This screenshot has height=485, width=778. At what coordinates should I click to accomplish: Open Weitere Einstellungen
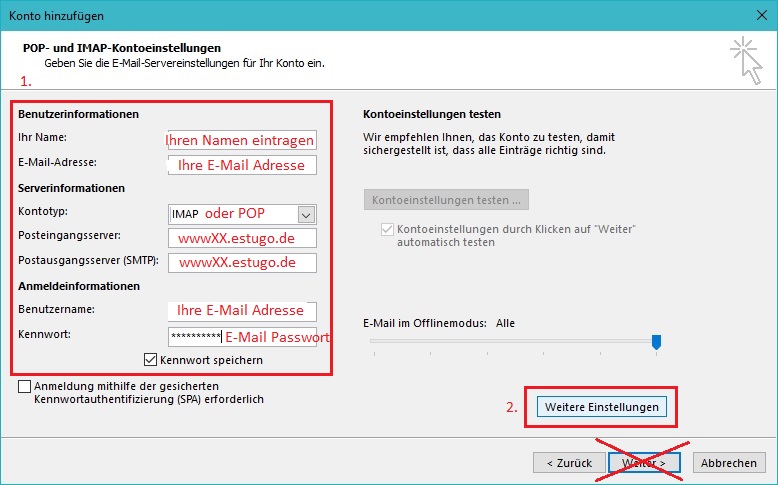tap(601, 407)
